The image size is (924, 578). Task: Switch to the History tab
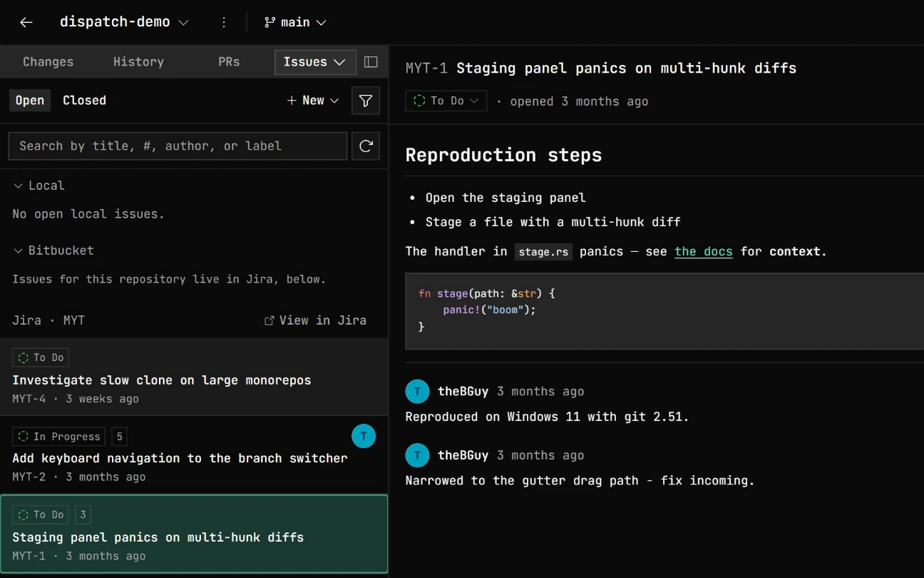coord(138,62)
